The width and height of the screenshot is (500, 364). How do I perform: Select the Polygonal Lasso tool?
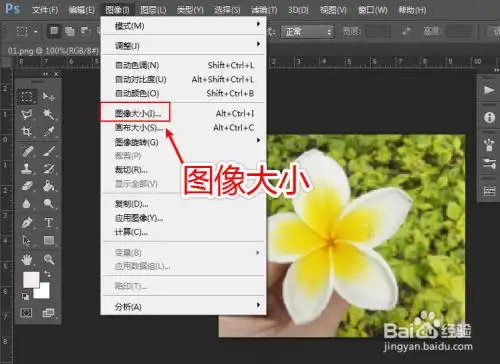click(x=27, y=114)
